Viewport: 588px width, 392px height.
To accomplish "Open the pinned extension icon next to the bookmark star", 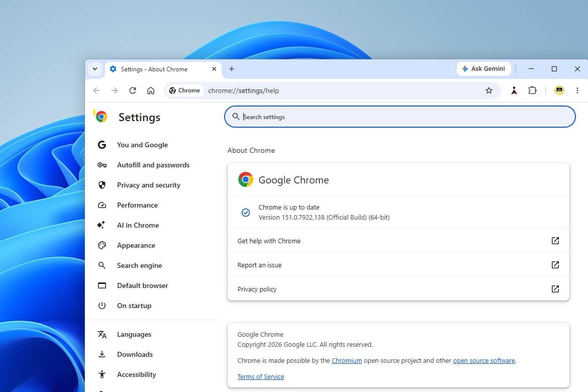I will 514,90.
